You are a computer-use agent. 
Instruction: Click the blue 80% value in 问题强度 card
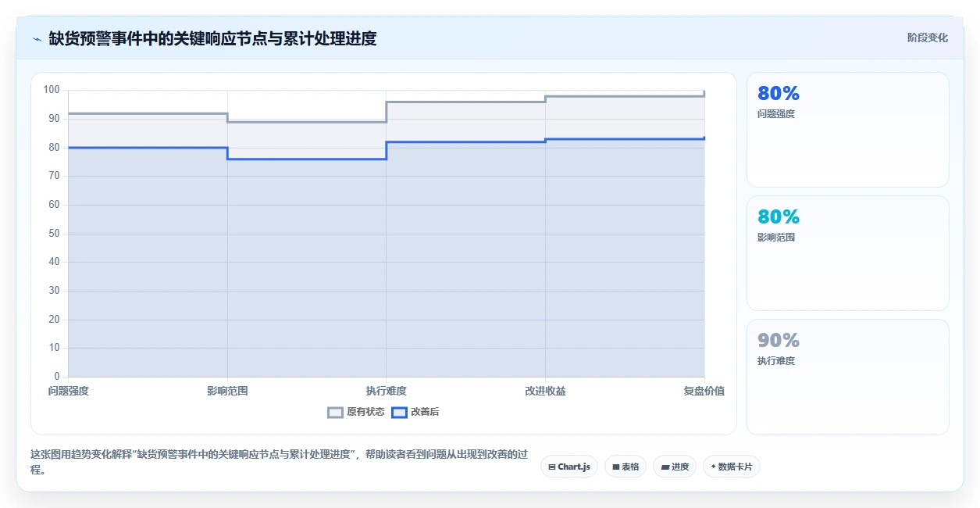pyautogui.click(x=779, y=93)
